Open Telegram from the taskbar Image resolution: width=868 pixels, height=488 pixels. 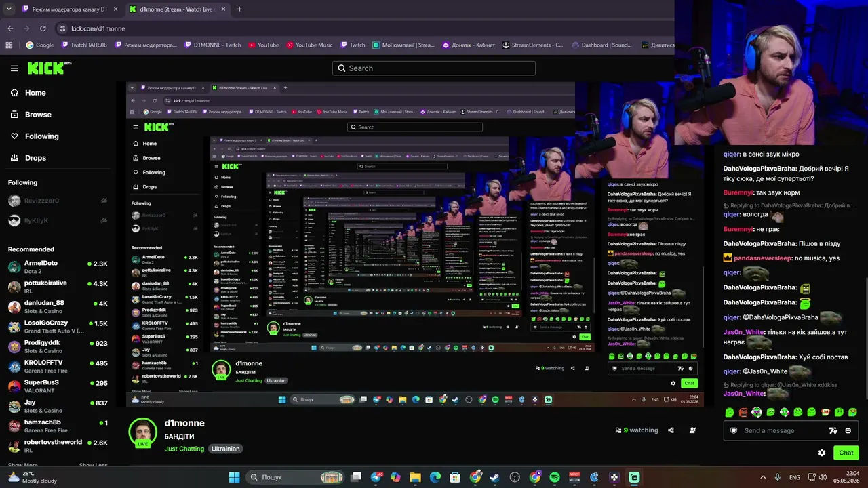tap(376, 477)
